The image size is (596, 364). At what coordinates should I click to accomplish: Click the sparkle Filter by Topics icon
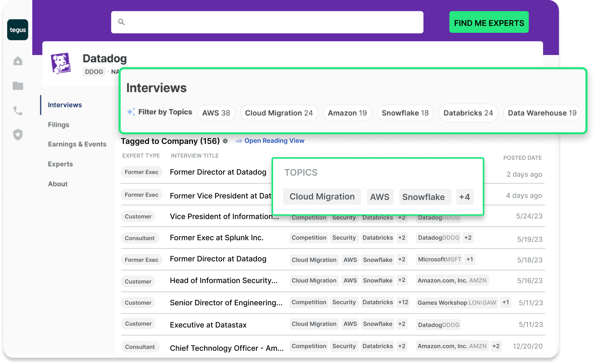[x=131, y=112]
